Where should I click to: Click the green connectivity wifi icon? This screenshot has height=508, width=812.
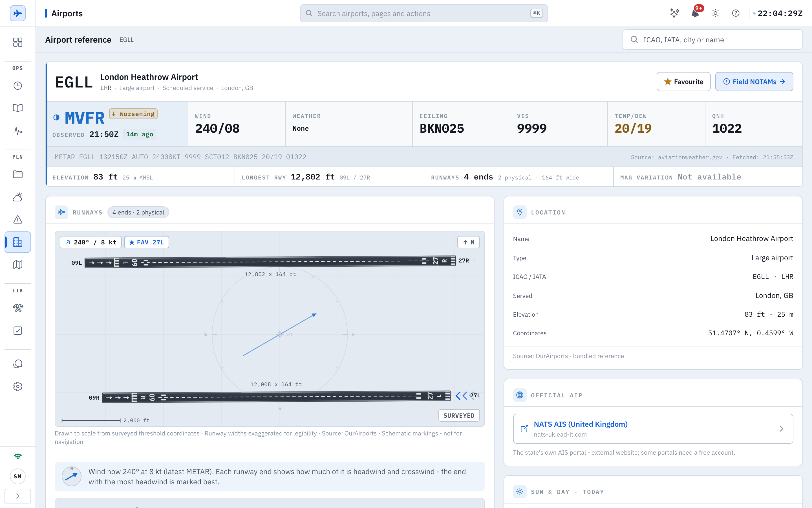(x=17, y=456)
